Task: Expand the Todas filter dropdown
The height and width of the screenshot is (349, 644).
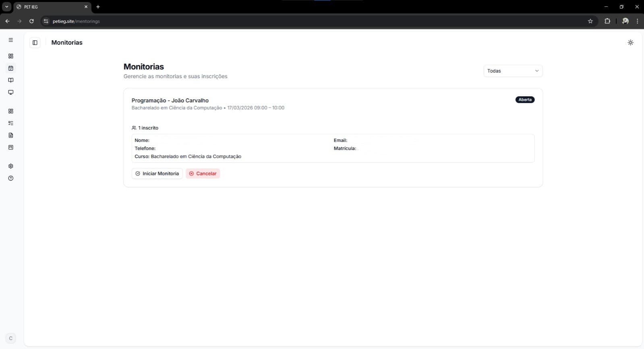Action: [513, 71]
